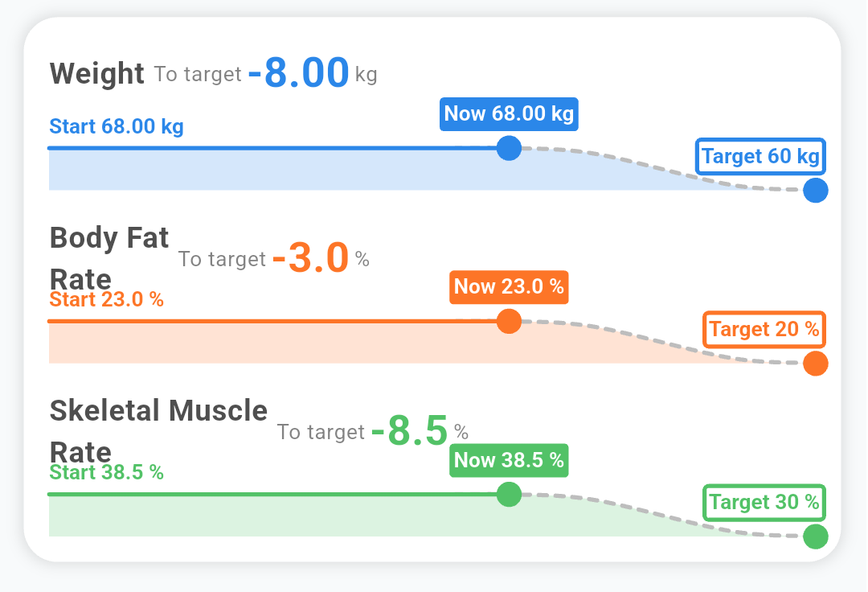The width and height of the screenshot is (868, 592).
Task: Open the Skeletal Muscle Rate heading
Action: pyautogui.click(x=158, y=430)
